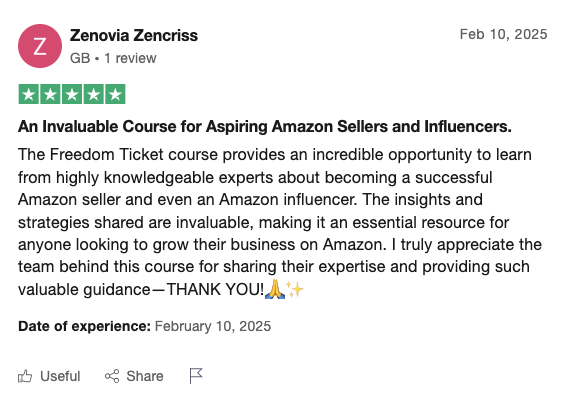The image size is (583, 413).
Task: Click the Share network icon
Action: tap(112, 376)
